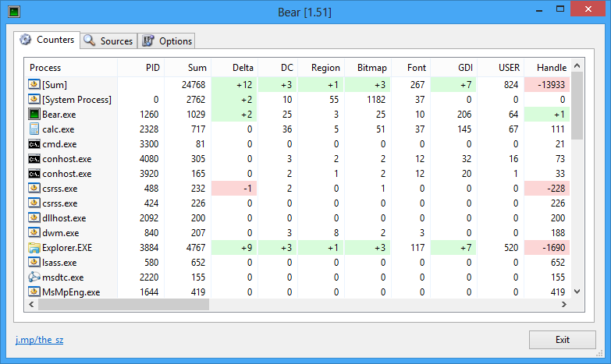Sort by the Process column header

click(70, 68)
